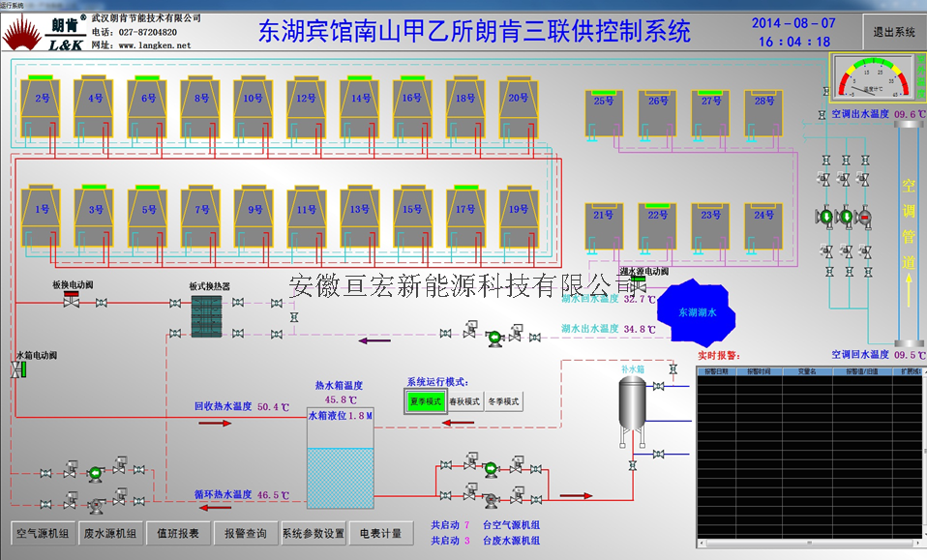Viewport: 927px width, 560px height.
Task: Select air source unit 8号
Action: point(200,106)
